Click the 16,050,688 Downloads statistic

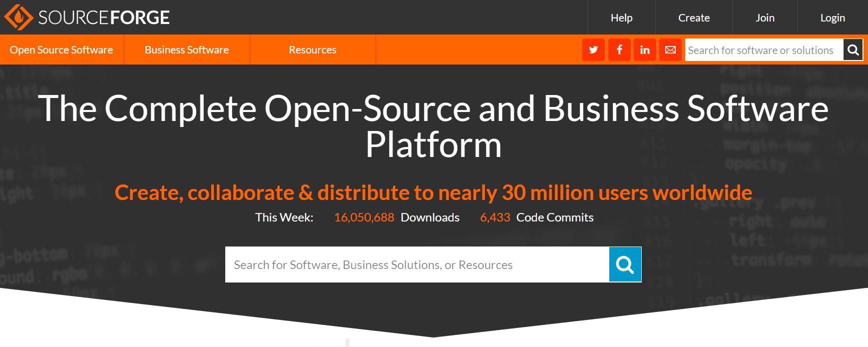[x=397, y=217]
